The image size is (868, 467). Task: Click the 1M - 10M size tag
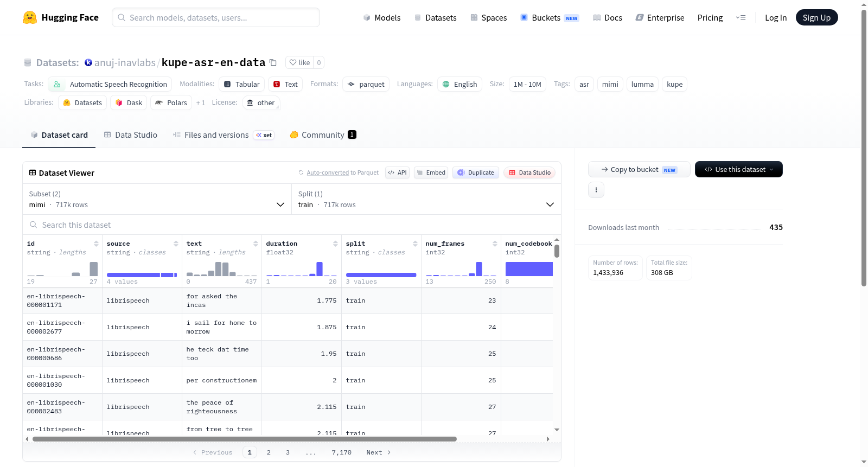527,84
